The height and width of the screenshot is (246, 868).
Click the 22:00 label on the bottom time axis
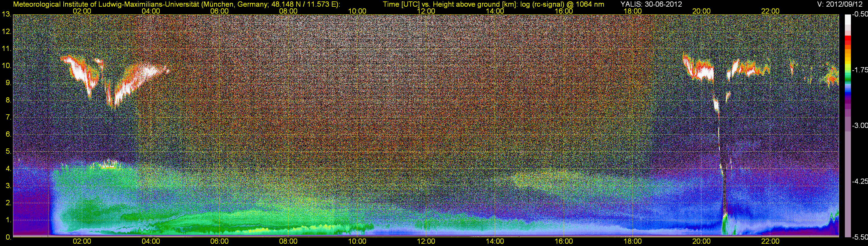click(770, 241)
